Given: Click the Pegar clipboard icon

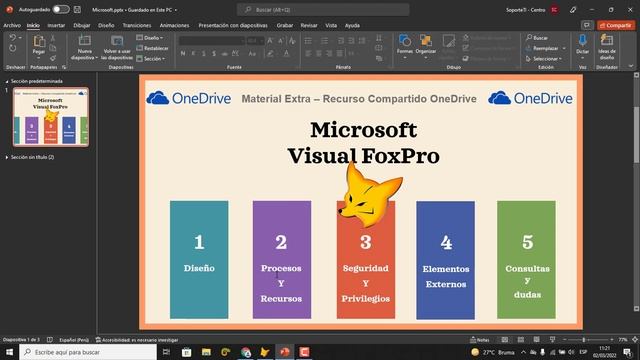Looking at the screenshot, I should pyautogui.click(x=39, y=41).
